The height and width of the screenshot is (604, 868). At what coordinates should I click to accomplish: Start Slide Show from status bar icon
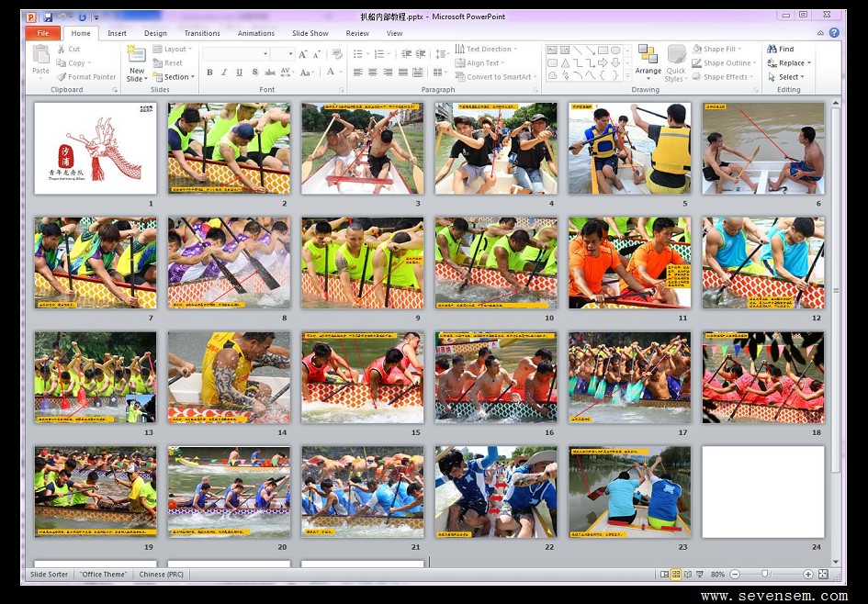coord(700,575)
